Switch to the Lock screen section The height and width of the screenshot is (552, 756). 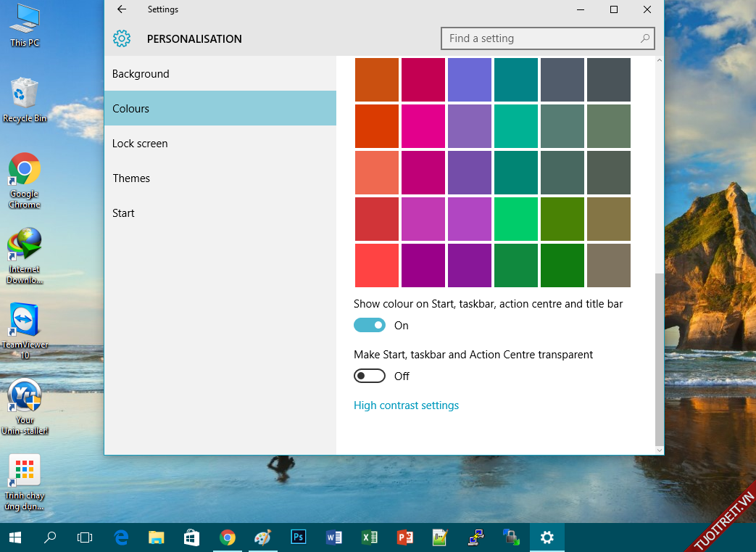coord(140,144)
